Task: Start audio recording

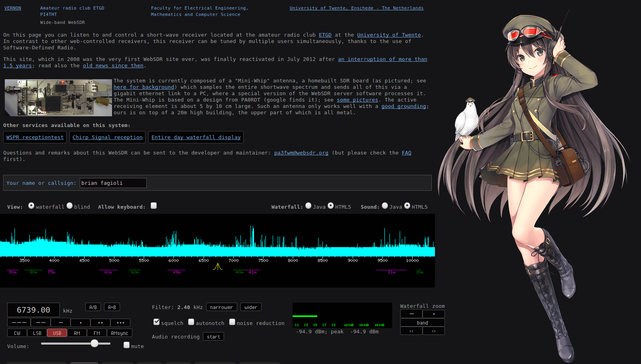Action: click(x=213, y=337)
